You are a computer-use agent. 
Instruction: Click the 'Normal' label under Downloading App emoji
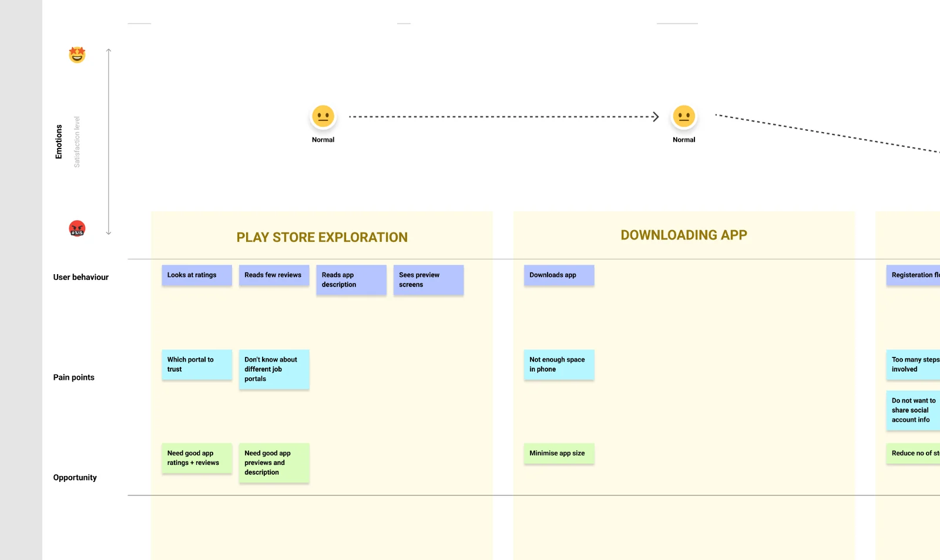pos(684,140)
